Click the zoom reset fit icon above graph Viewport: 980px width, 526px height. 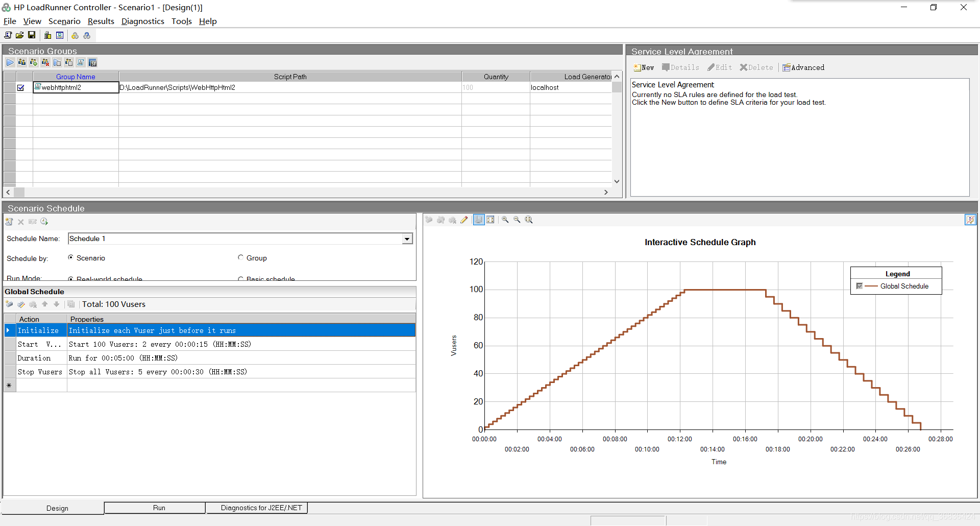point(529,220)
